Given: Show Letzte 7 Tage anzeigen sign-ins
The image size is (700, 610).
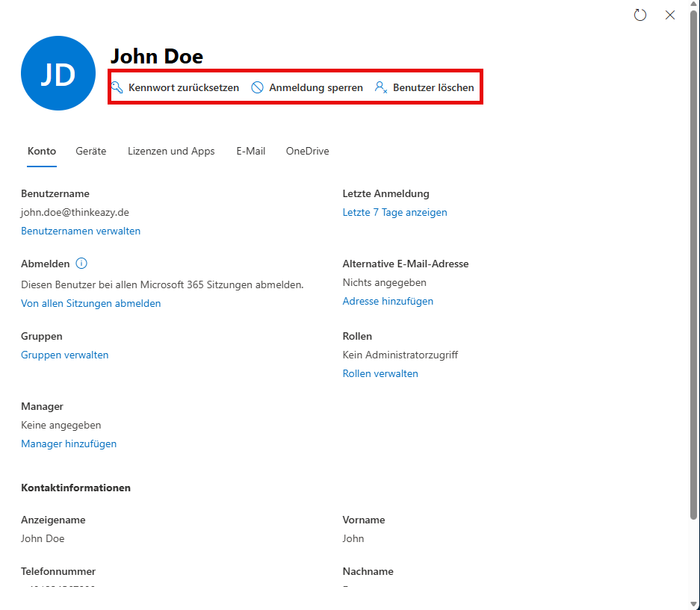Looking at the screenshot, I should tap(394, 212).
